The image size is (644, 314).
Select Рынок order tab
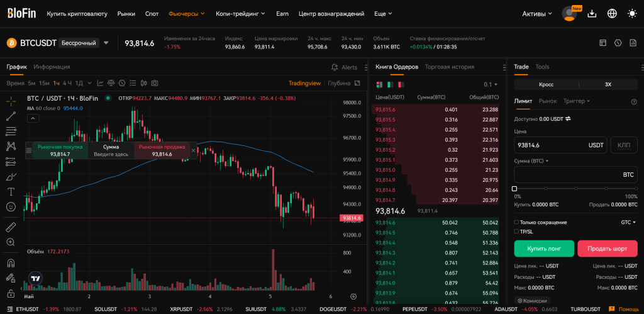[x=548, y=101]
